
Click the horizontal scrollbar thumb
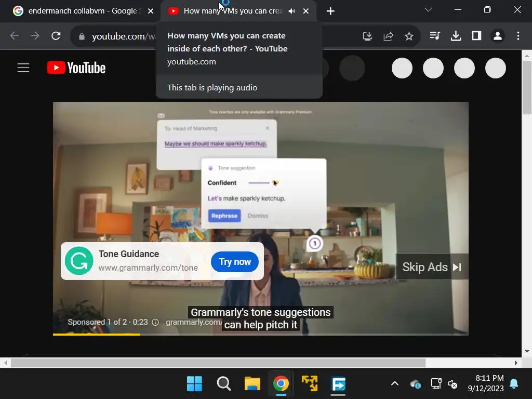tap(218, 363)
